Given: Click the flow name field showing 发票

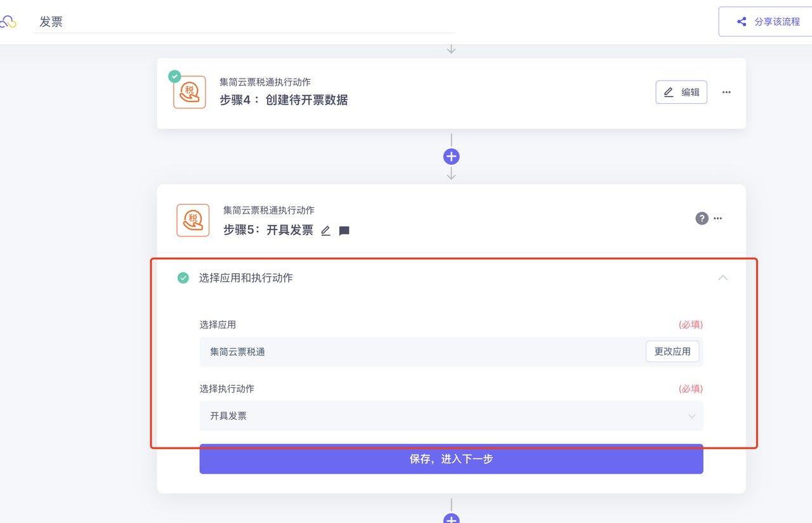Looking at the screenshot, I should (244, 22).
